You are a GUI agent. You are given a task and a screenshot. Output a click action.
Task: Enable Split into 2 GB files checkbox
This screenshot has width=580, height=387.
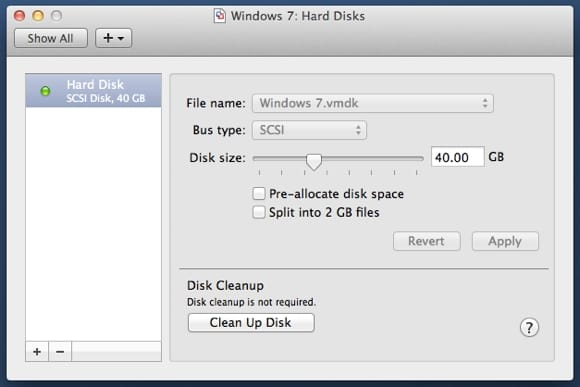point(259,212)
